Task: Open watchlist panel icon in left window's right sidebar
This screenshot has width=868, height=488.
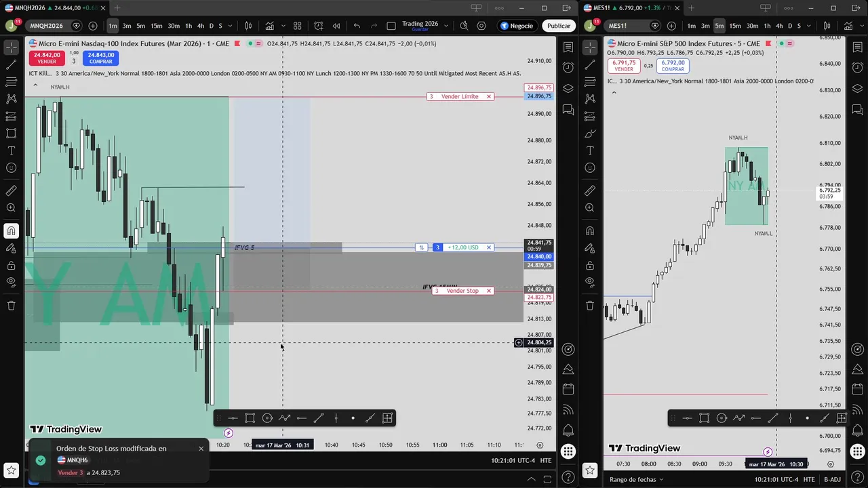Action: tap(568, 47)
